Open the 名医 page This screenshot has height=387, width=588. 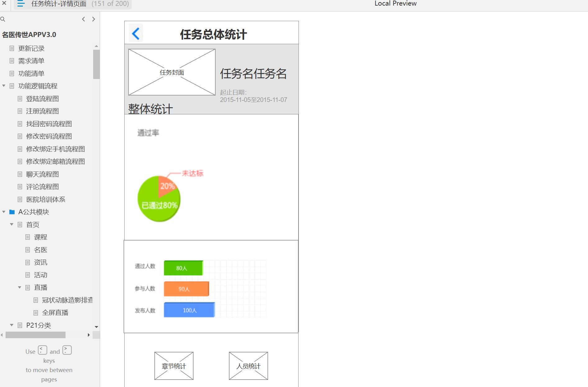pos(41,250)
